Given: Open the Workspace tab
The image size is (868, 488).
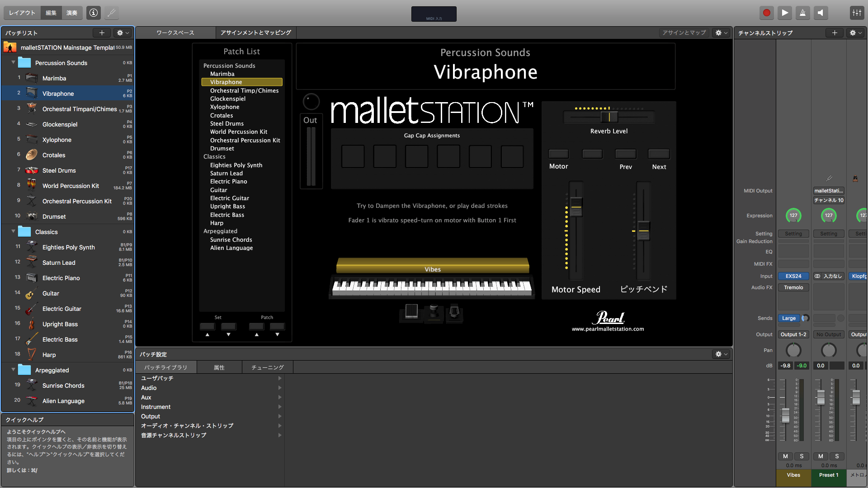Looking at the screenshot, I should pyautogui.click(x=175, y=33).
